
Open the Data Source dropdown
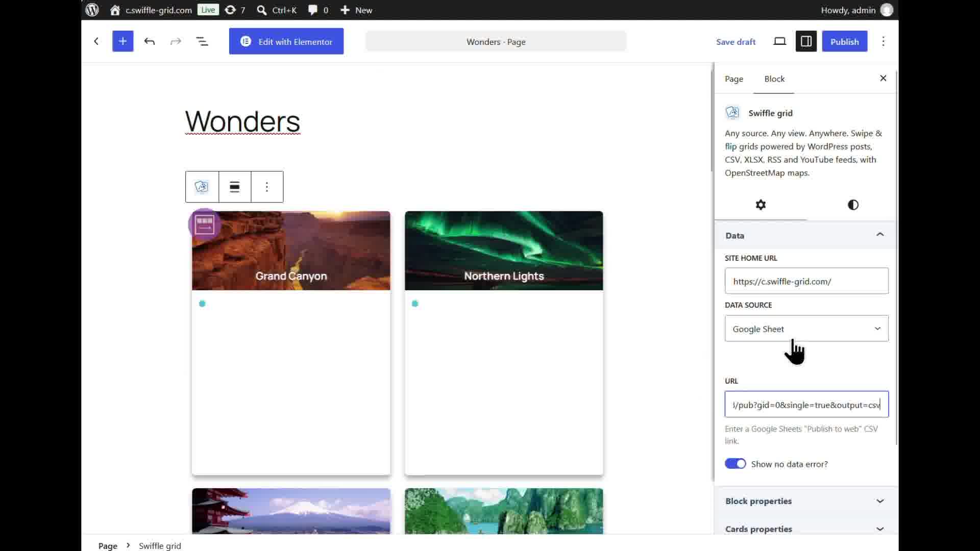pyautogui.click(x=806, y=329)
